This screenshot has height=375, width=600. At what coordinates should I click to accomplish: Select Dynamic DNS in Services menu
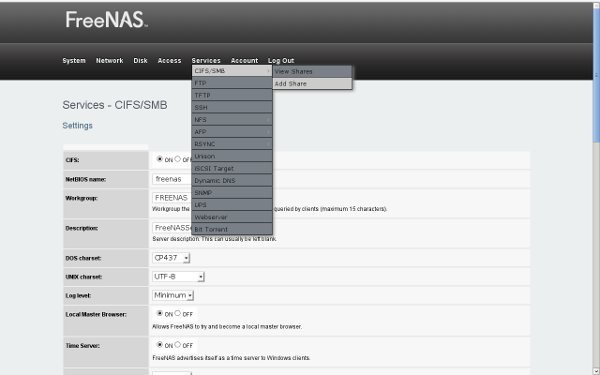click(232, 181)
